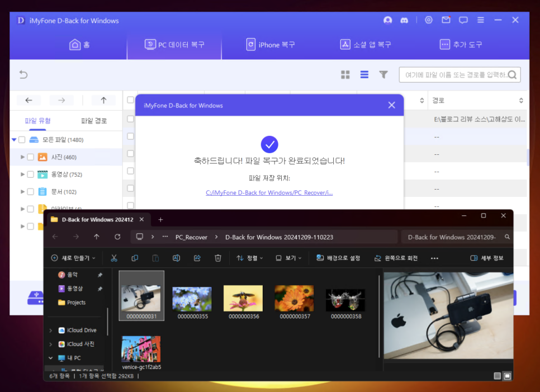Viewport: 540px width, 392px height.
Task: Select the venice-gc1f2ab5 image
Action: [141, 353]
